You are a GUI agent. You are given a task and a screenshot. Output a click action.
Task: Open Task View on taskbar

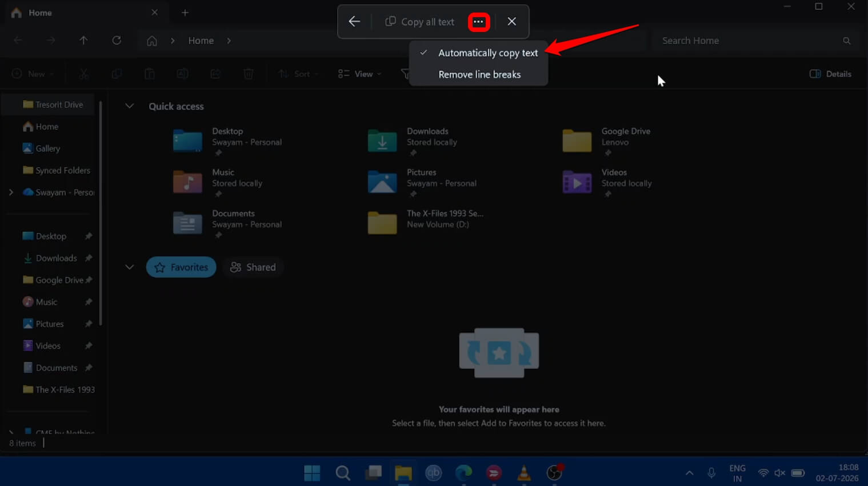click(x=373, y=473)
